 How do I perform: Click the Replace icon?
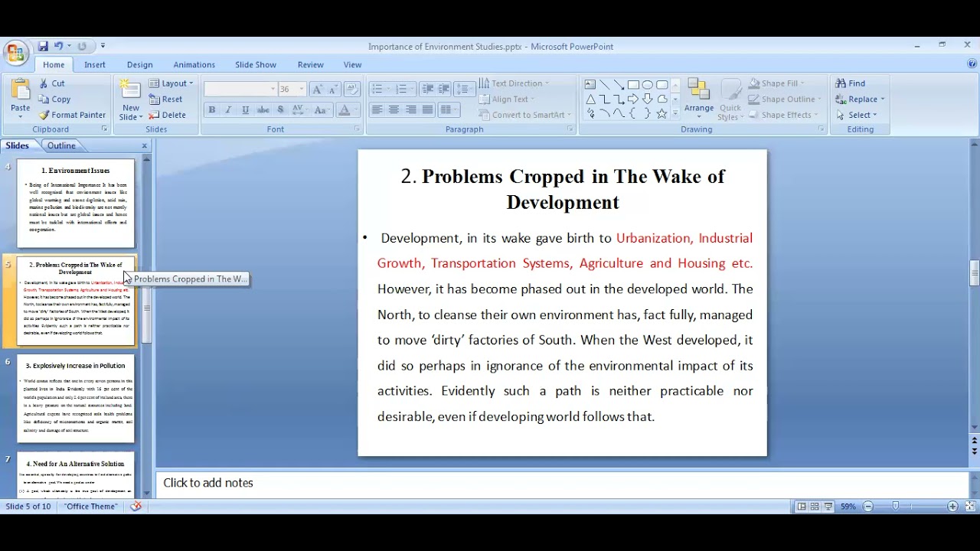[859, 99]
